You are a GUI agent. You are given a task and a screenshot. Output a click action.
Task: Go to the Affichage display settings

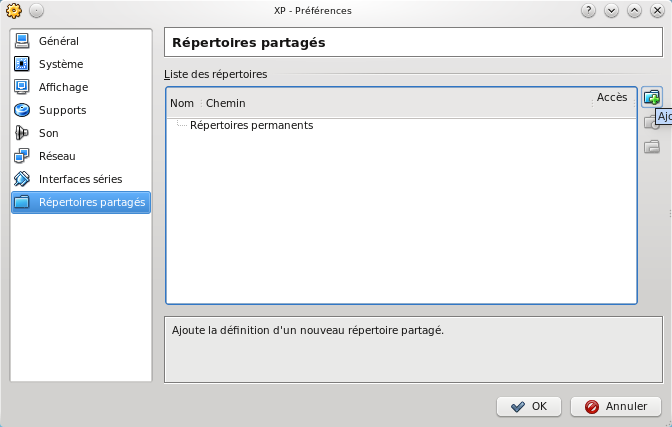[63, 87]
